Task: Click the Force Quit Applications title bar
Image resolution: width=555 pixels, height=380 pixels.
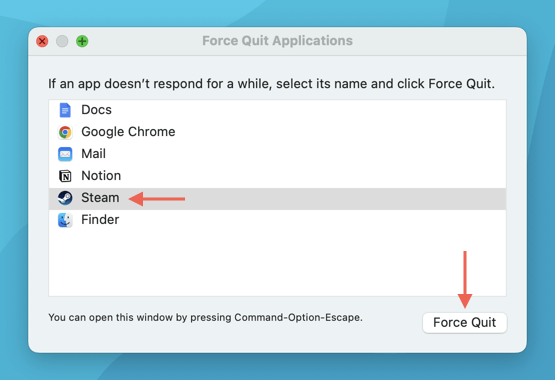Action: (x=277, y=41)
